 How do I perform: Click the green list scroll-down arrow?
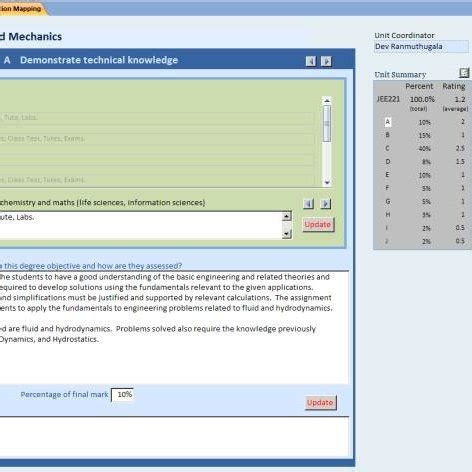pyautogui.click(x=327, y=182)
